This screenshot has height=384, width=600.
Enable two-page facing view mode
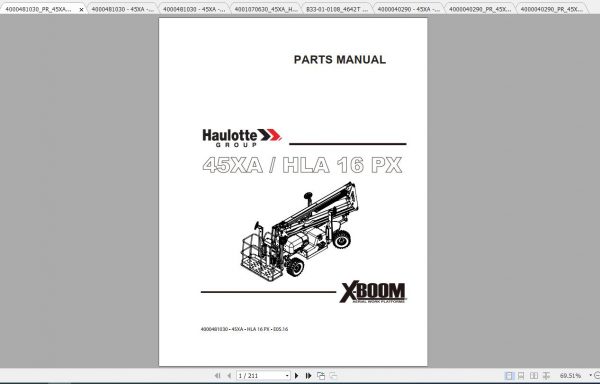pyautogui.click(x=534, y=376)
